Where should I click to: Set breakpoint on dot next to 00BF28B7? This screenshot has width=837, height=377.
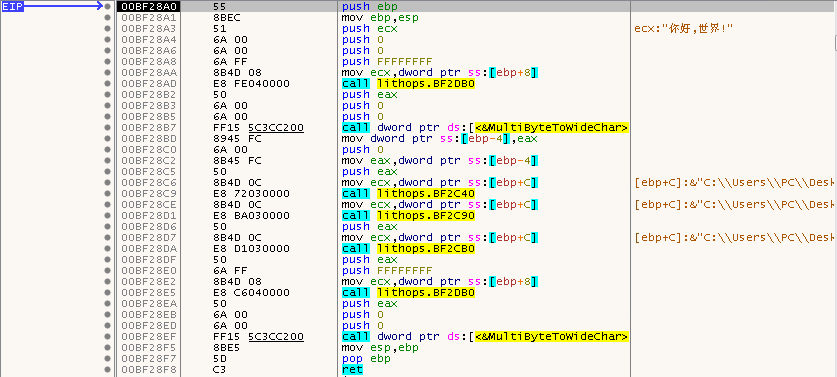click(x=107, y=128)
